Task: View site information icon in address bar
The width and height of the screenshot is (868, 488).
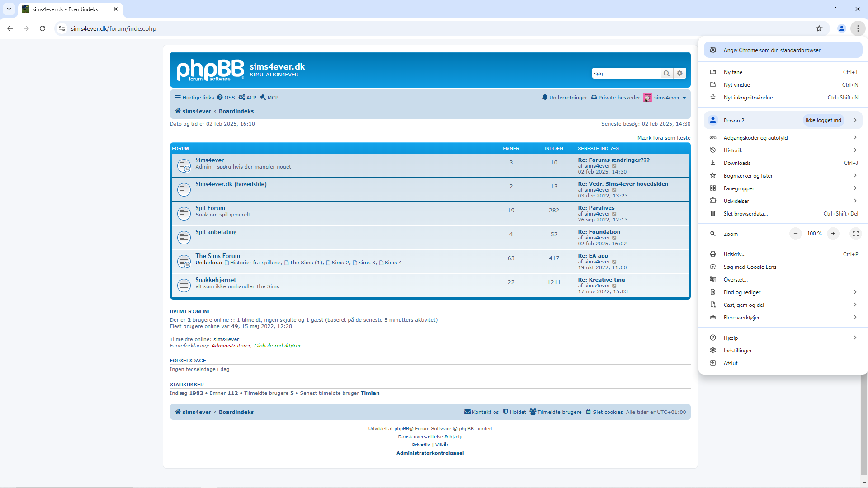Action: pyautogui.click(x=62, y=28)
